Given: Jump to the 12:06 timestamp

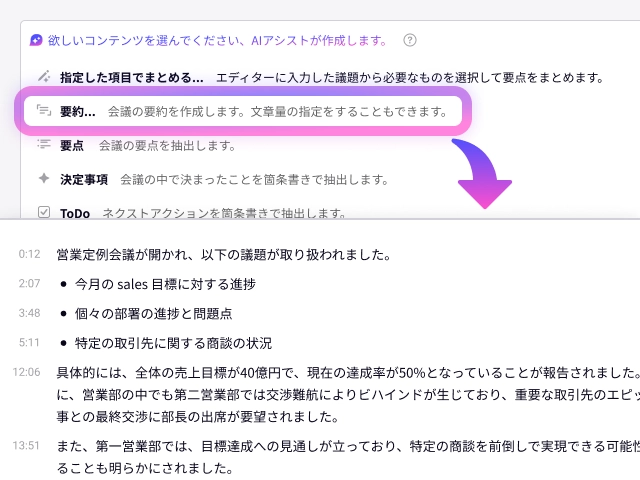Looking at the screenshot, I should click(27, 371).
